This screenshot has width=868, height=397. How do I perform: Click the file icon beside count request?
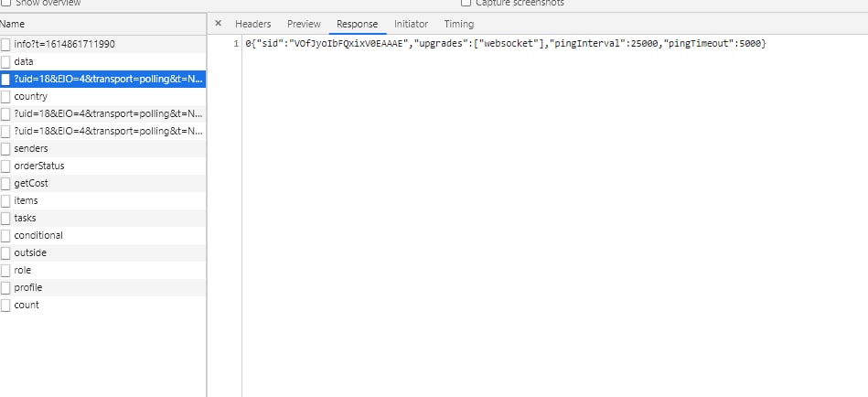point(5,306)
